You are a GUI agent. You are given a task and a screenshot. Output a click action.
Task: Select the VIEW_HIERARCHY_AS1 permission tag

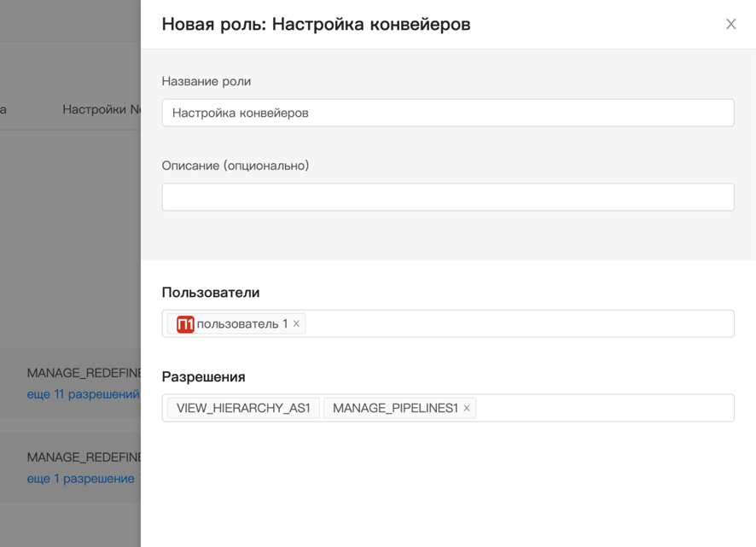[x=243, y=408]
